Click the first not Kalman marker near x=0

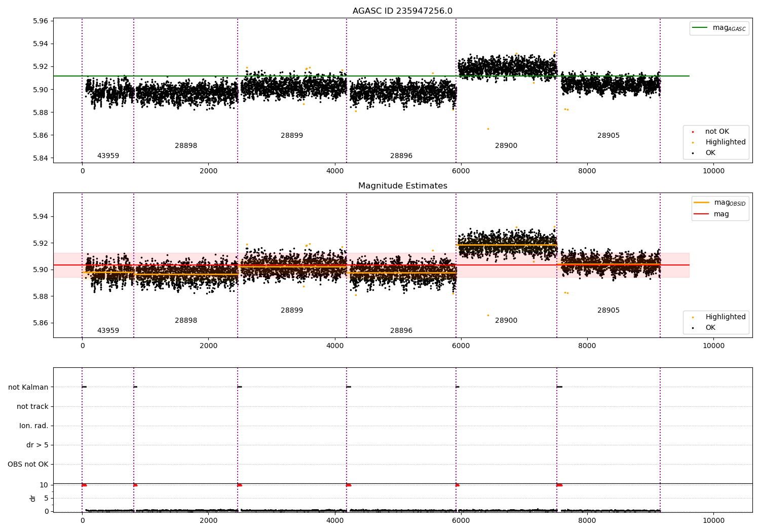[x=84, y=387]
